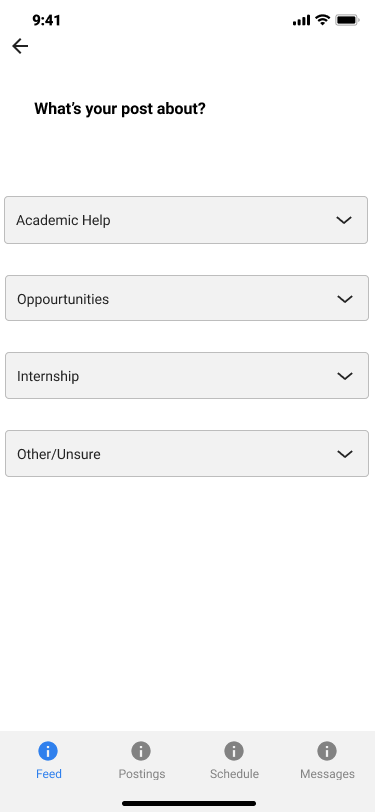
Task: Switch to Feed tab label
Action: click(49, 774)
